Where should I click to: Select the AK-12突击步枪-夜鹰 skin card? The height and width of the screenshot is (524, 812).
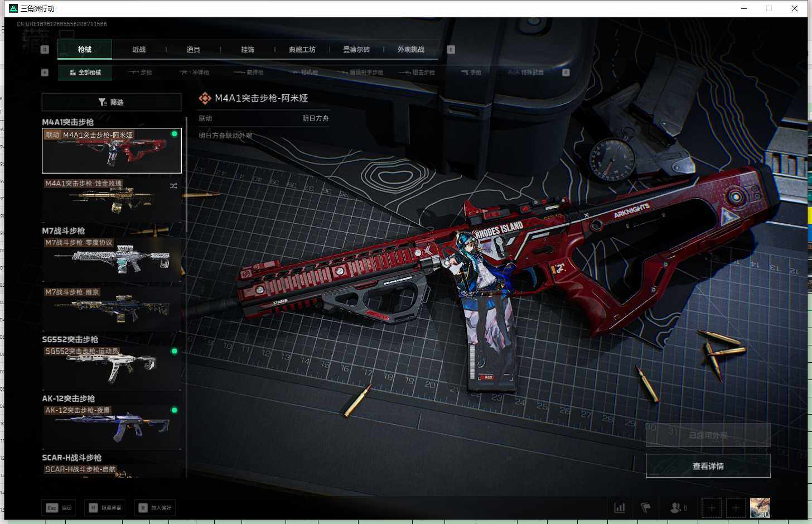(x=112, y=427)
